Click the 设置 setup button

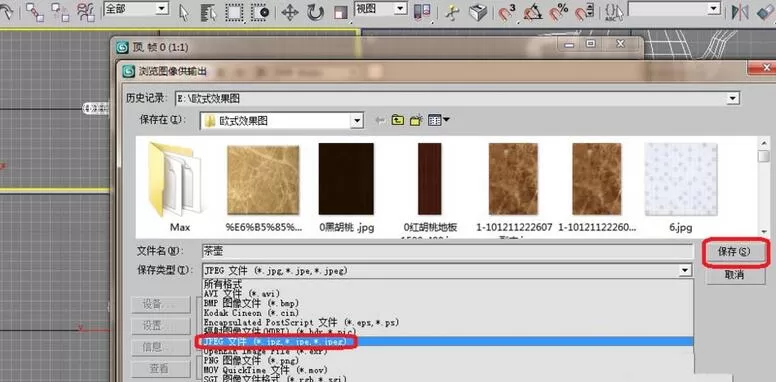click(x=160, y=326)
